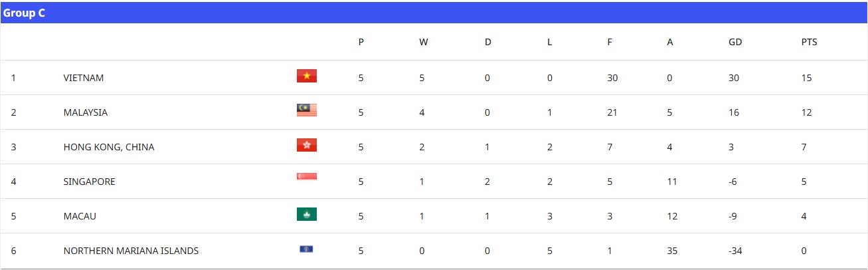This screenshot has height=270, width=868.
Task: Click the Macau flag icon
Action: pos(307,214)
